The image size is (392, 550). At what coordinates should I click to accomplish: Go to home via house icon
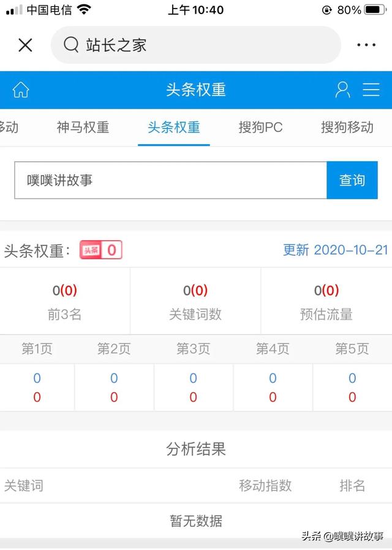pos(21,90)
